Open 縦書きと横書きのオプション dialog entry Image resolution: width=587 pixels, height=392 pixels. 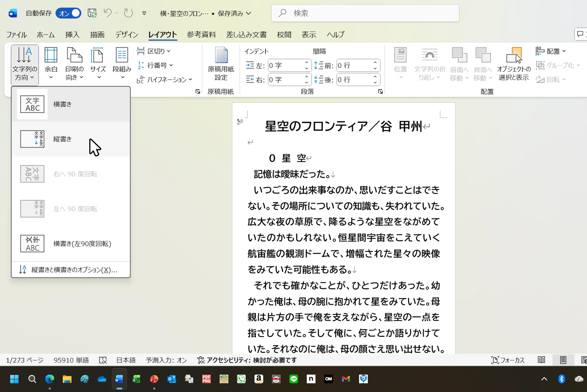coord(71,270)
